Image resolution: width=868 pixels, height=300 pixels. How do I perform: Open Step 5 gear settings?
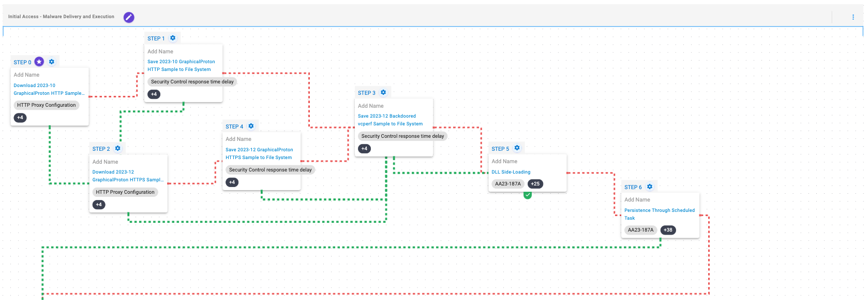coord(517,148)
